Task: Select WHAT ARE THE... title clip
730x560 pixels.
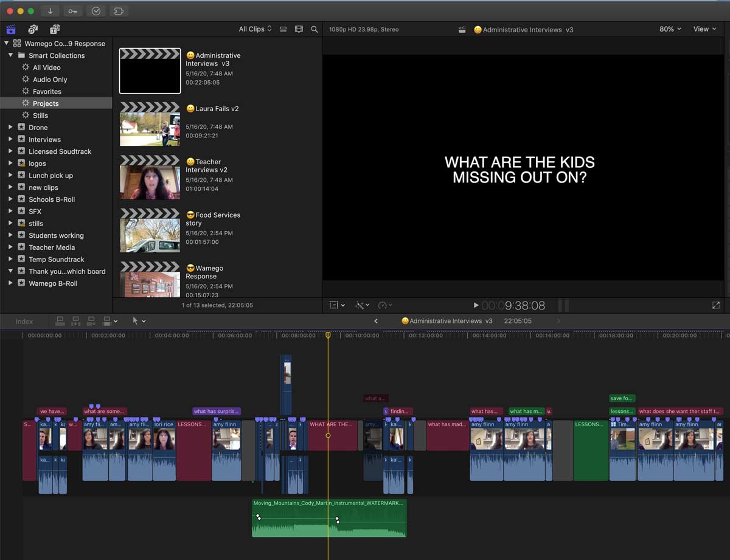Action: tap(332, 435)
